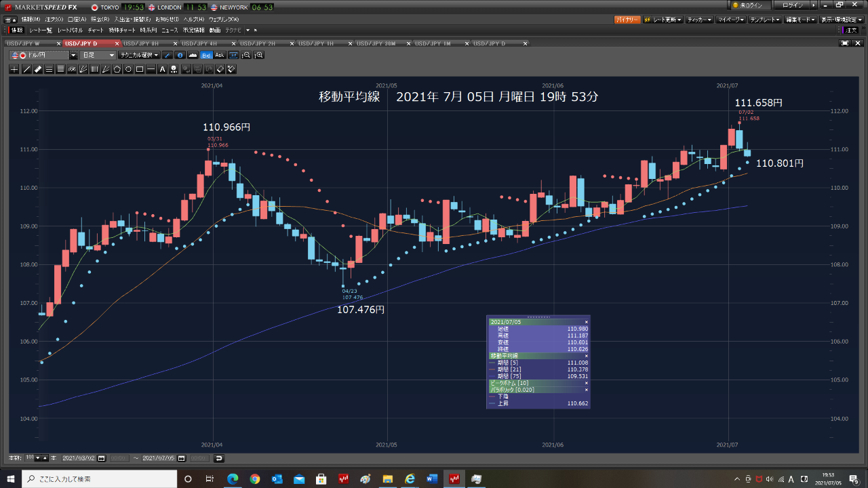
Task: Close the 移動平均線 legend section
Action: (586, 356)
